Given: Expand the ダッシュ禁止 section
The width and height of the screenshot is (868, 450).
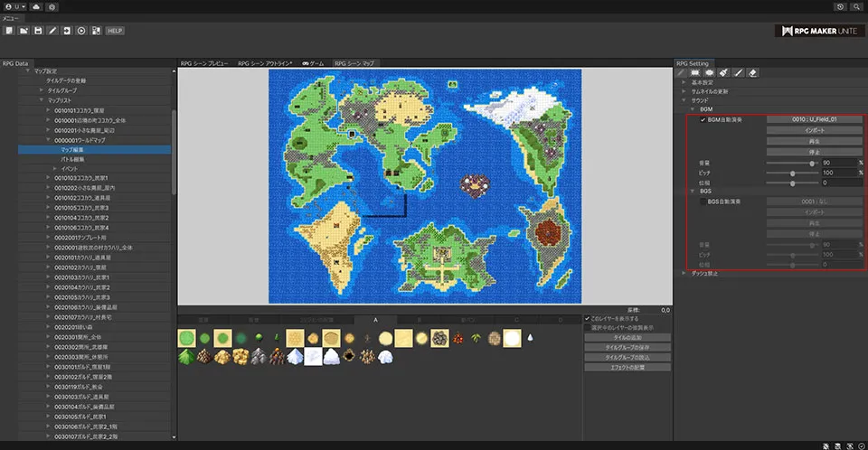Looking at the screenshot, I should click(x=684, y=272).
